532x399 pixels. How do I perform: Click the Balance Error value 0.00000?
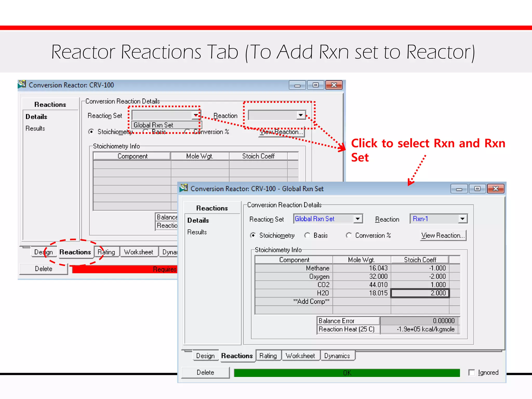point(419,321)
